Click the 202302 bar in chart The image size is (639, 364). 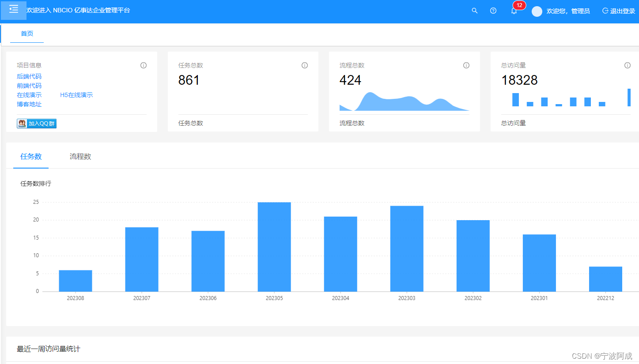click(x=473, y=256)
